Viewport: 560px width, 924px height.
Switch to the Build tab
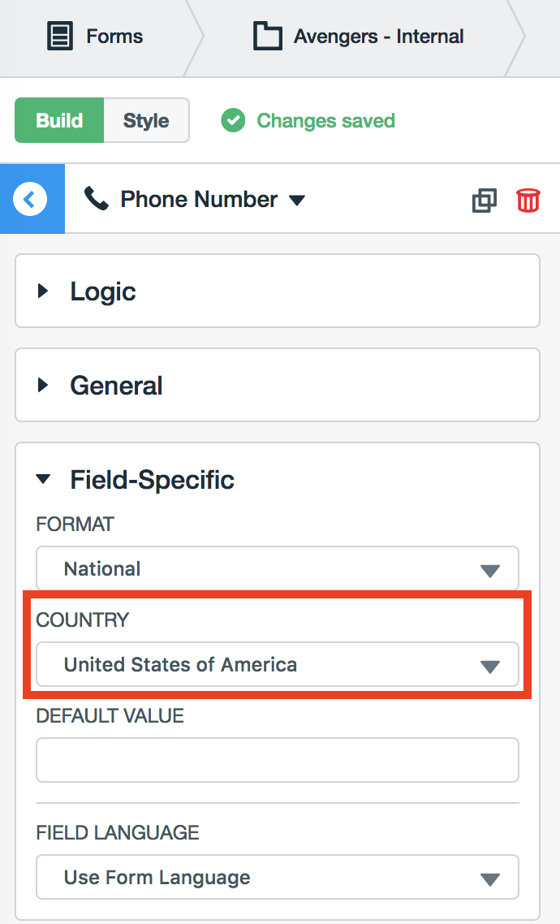coord(59,121)
